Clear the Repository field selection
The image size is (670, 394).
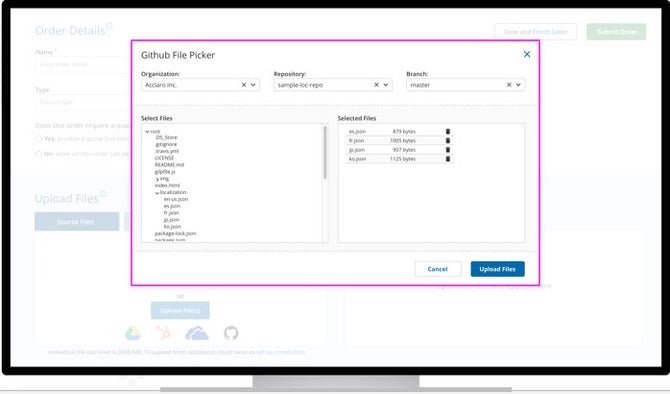[x=376, y=85]
